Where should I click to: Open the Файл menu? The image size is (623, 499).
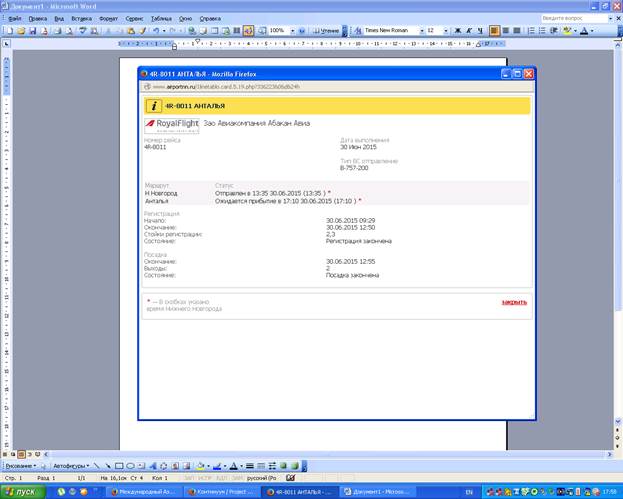(15, 19)
